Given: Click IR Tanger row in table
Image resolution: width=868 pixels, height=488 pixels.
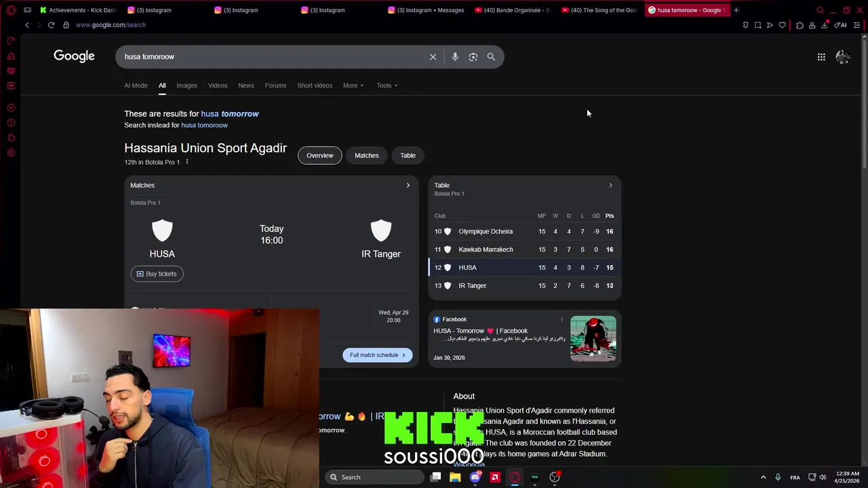Looking at the screenshot, I should click(x=524, y=286).
